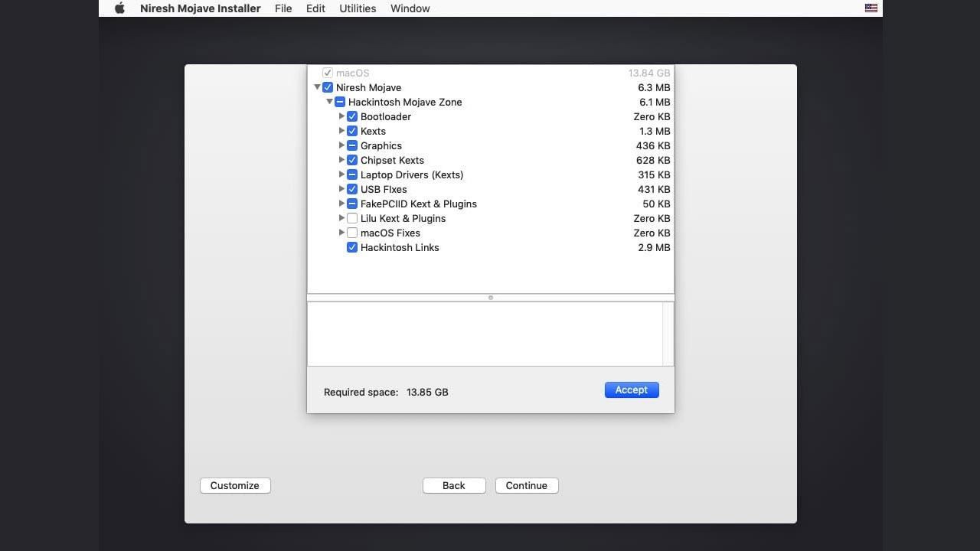Click the Niresh Mojave 6.3 MB value
980x551 pixels.
[x=654, y=87]
